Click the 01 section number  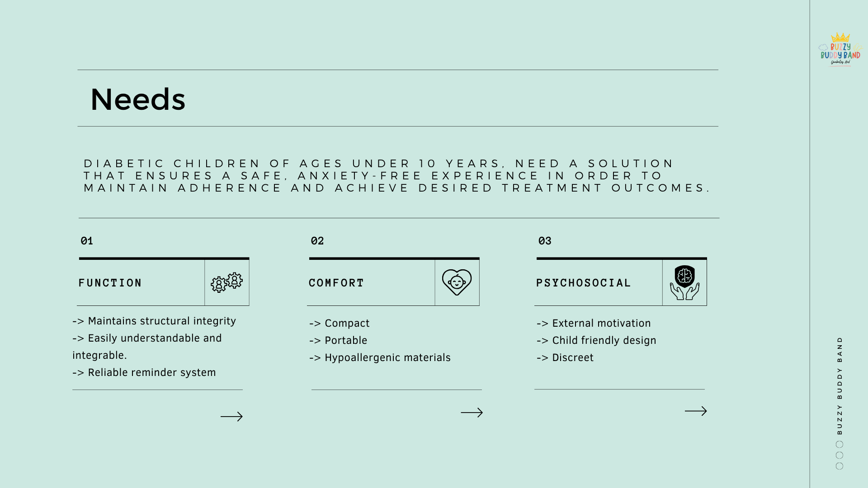tap(87, 241)
